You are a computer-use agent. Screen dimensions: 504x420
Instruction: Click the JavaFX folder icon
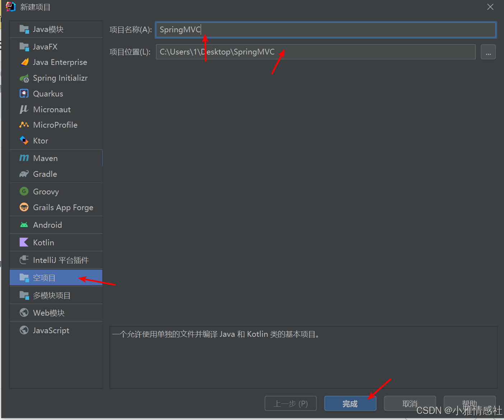[24, 47]
